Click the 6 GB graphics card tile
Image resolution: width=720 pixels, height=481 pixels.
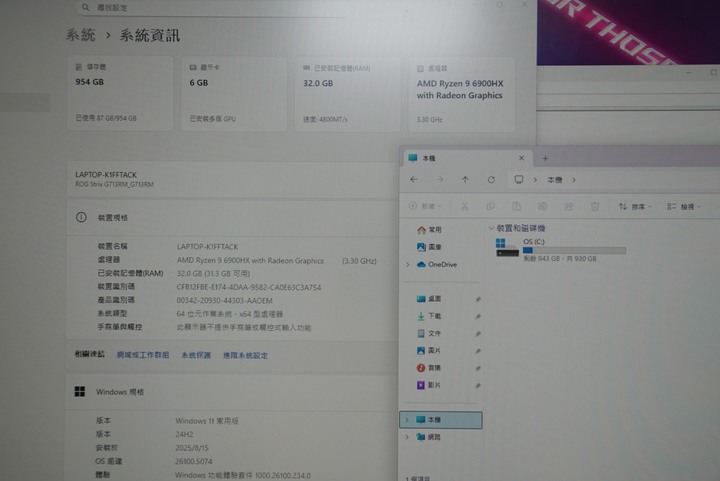tap(234, 94)
